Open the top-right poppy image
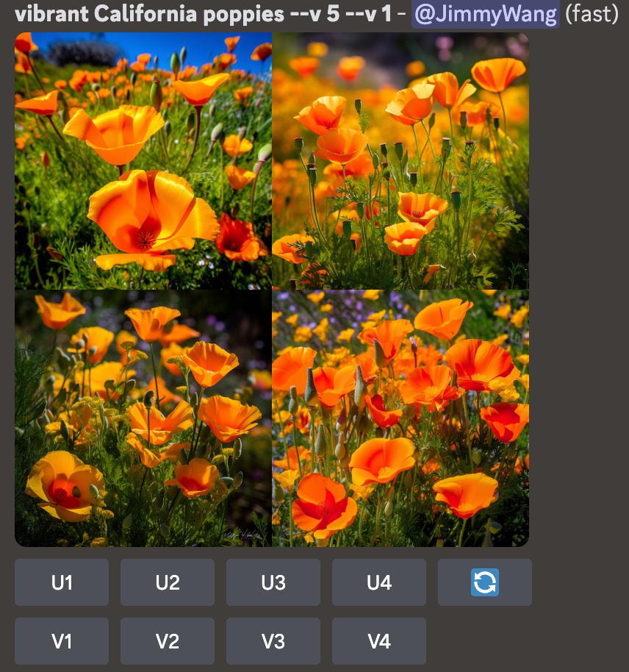The width and height of the screenshot is (629, 672). click(400, 160)
